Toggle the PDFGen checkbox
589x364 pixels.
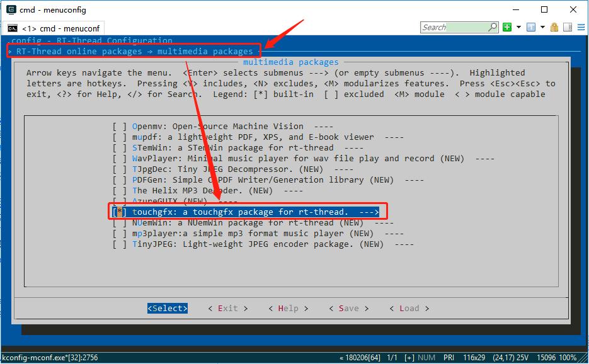120,180
